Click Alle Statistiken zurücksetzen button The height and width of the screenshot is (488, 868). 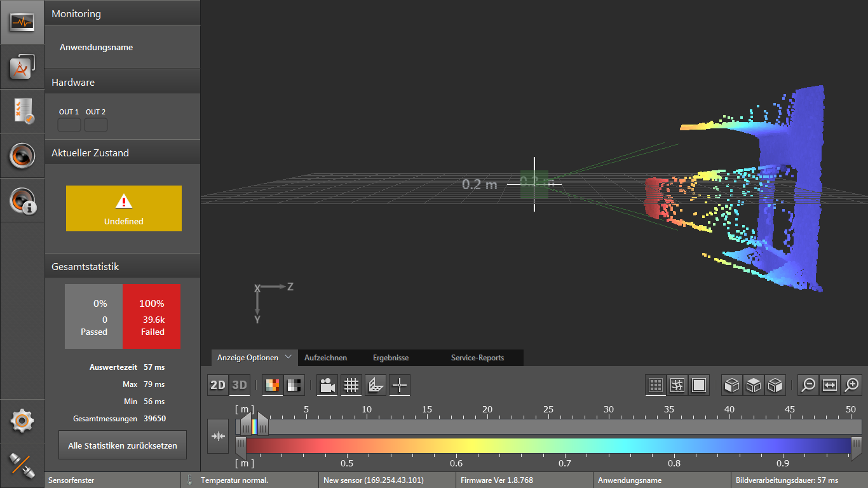(x=123, y=445)
